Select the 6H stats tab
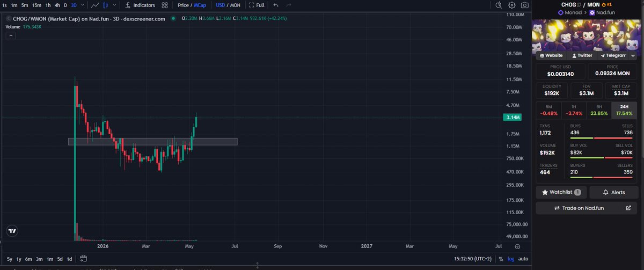 599,110
